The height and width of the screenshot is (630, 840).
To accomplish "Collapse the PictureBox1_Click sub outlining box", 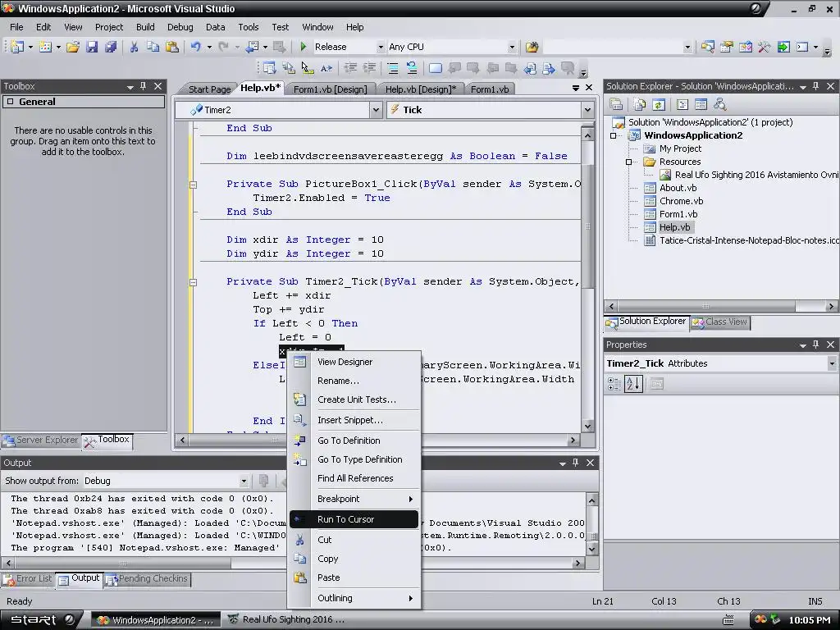I will click(194, 185).
